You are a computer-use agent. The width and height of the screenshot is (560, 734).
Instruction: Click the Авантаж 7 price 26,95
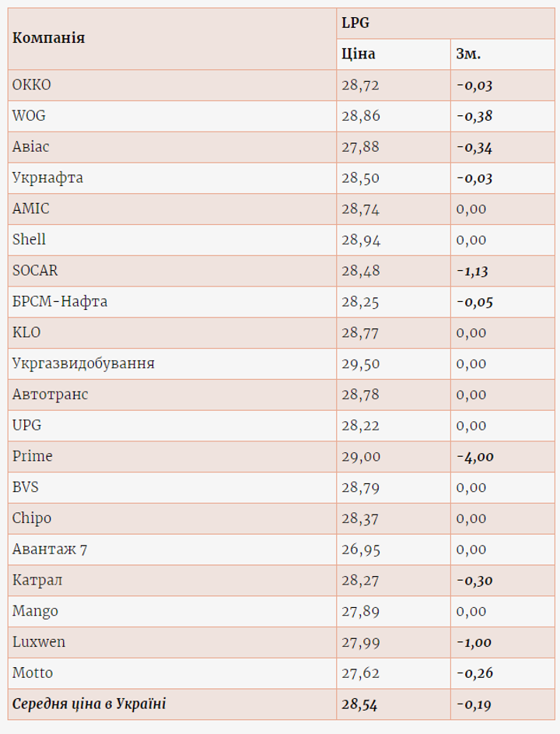pyautogui.click(x=360, y=550)
